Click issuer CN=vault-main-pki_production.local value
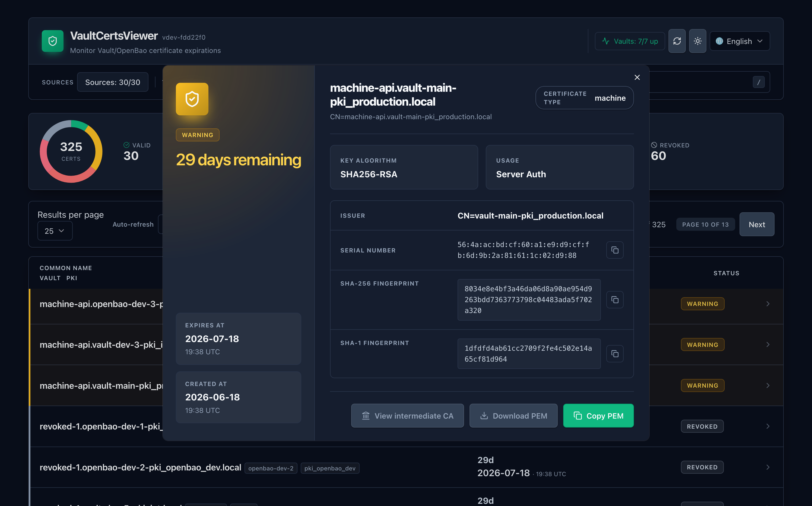The height and width of the screenshot is (506, 812). click(530, 216)
